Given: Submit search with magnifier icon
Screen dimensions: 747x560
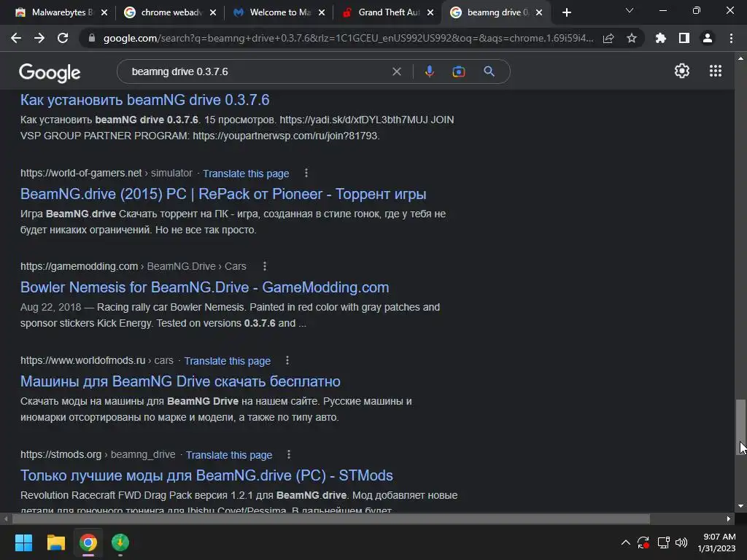Looking at the screenshot, I should 489,71.
